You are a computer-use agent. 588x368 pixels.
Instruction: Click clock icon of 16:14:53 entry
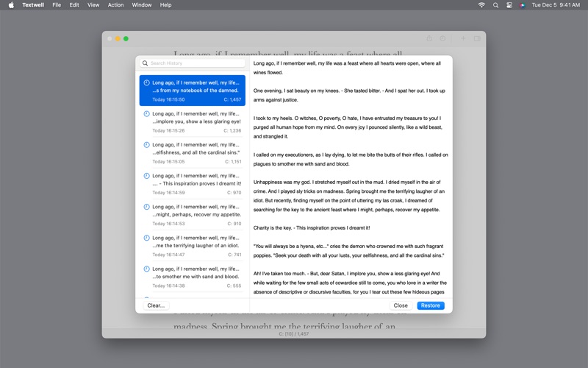pyautogui.click(x=146, y=207)
